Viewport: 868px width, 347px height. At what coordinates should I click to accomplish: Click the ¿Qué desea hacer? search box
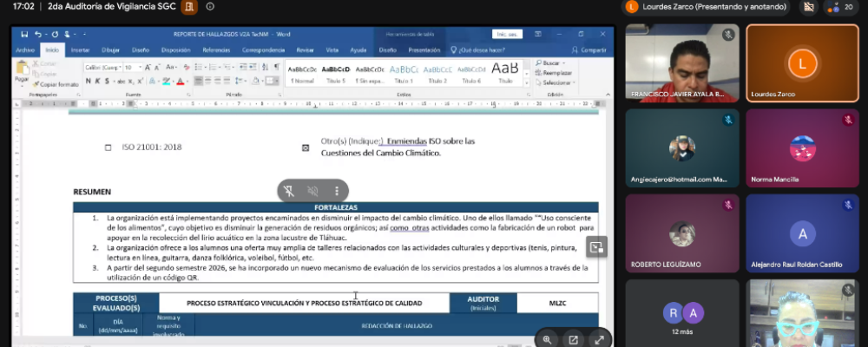click(477, 49)
